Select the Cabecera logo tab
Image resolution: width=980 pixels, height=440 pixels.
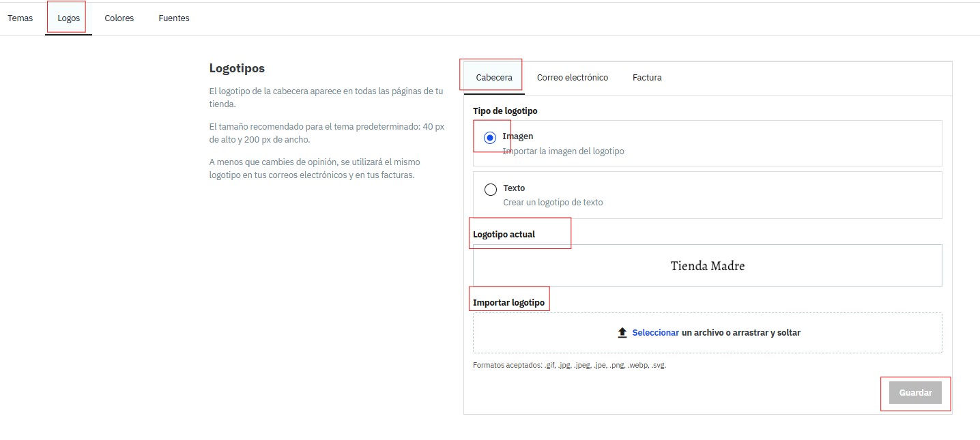pyautogui.click(x=494, y=78)
